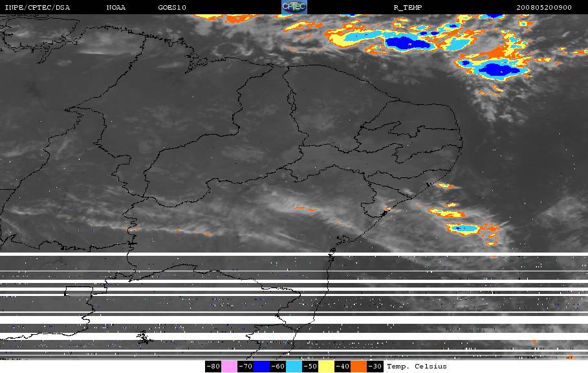Click the CPTEC logo in header
Viewport: 588px width, 373px height.
click(x=294, y=7)
